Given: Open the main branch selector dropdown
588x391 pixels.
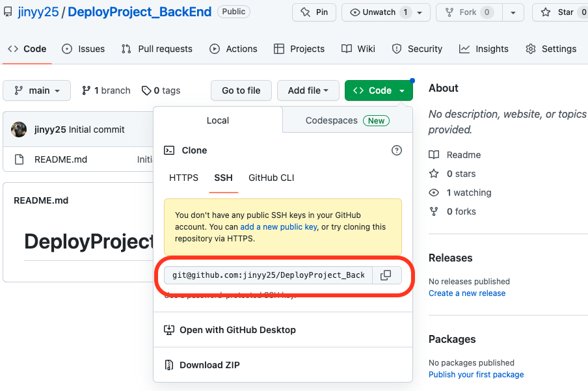Looking at the screenshot, I should [36, 90].
